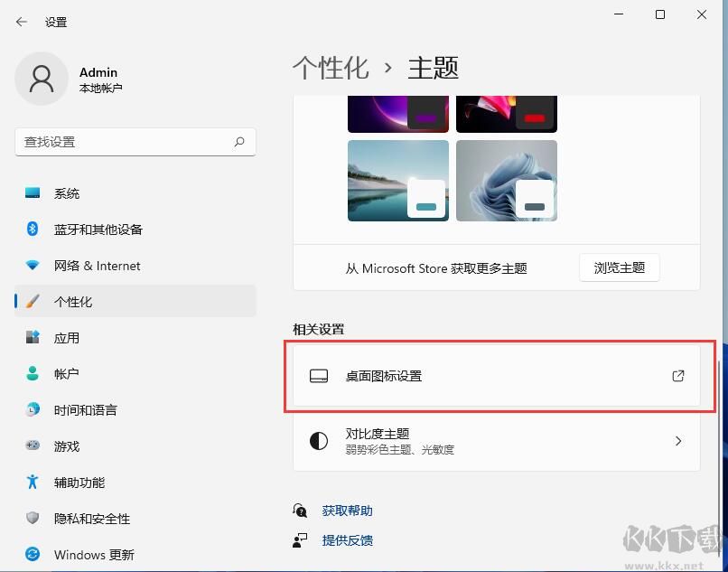Click the Apps icon in sidebar
This screenshot has height=572, width=728.
tap(33, 337)
